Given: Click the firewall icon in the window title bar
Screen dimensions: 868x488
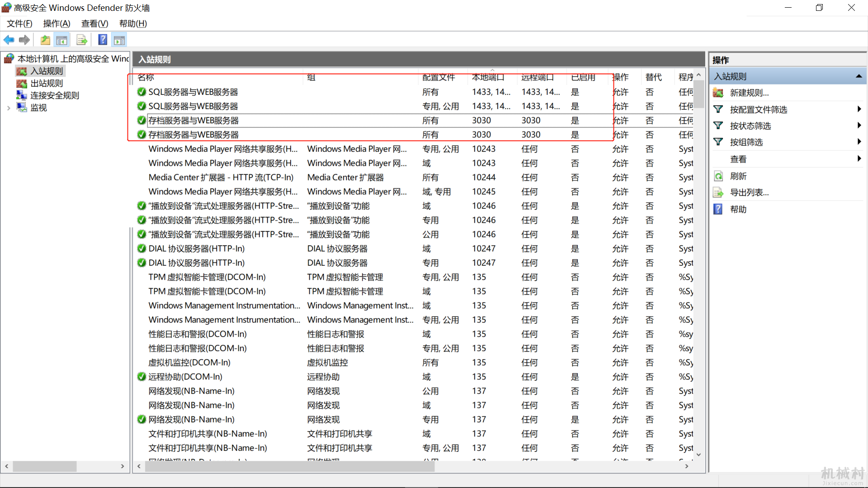Looking at the screenshot, I should click(7, 8).
